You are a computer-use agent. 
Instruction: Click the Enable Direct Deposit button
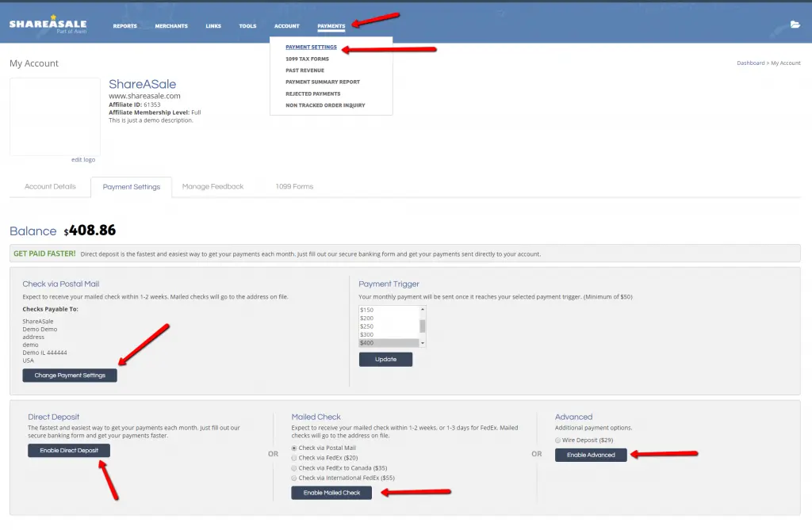click(69, 450)
